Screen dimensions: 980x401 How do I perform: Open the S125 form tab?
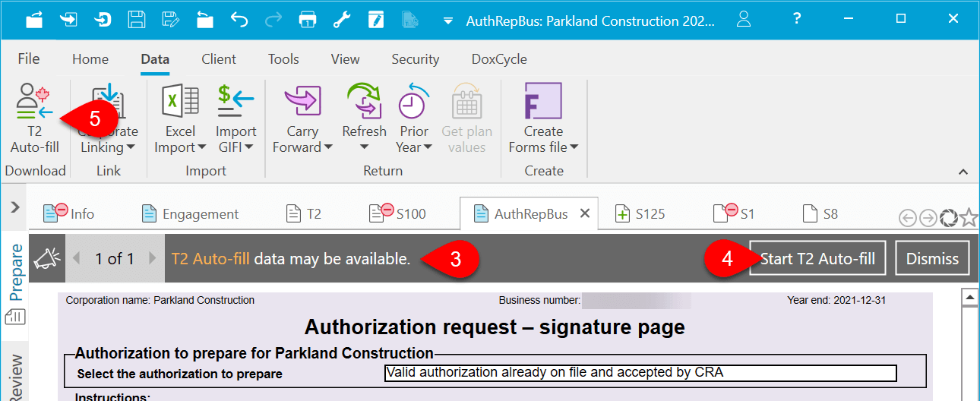coord(640,213)
